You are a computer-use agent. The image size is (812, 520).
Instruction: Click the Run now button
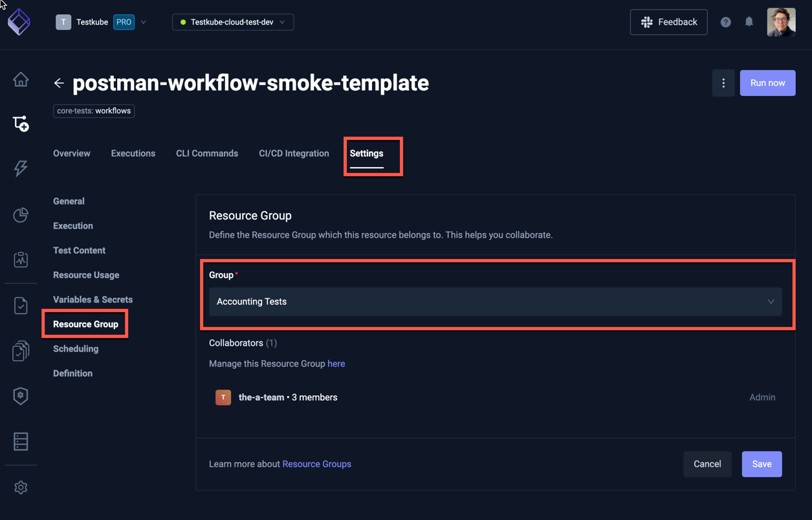(767, 83)
